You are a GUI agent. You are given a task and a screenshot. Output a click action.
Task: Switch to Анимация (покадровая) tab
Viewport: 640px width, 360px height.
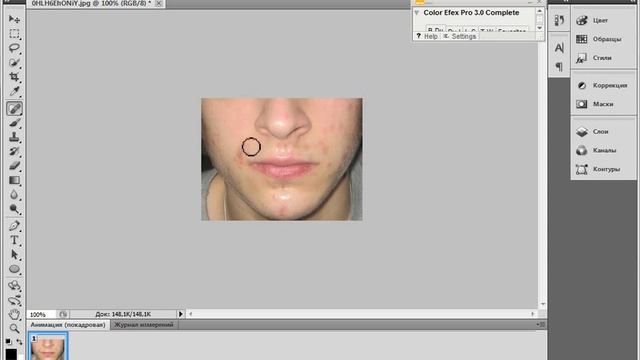68,325
